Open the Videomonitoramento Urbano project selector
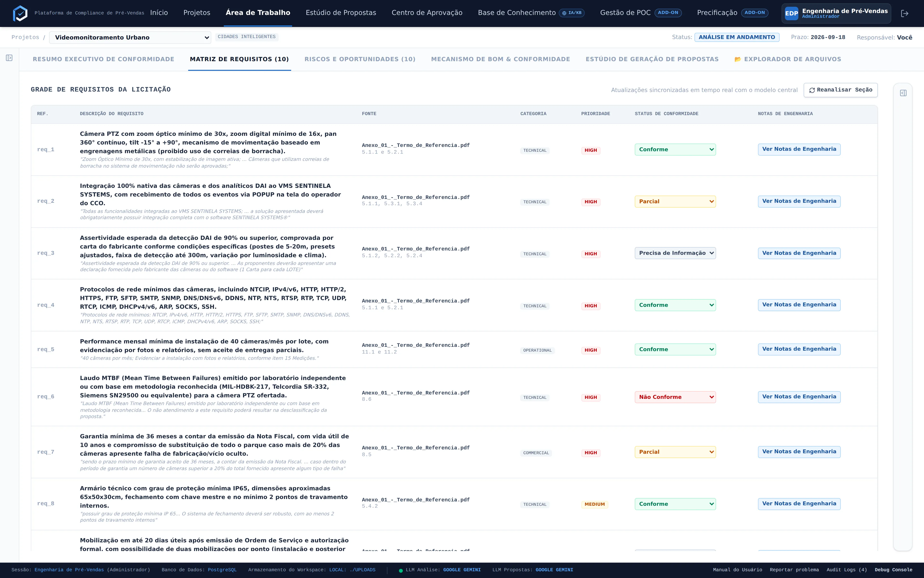 [x=130, y=38]
